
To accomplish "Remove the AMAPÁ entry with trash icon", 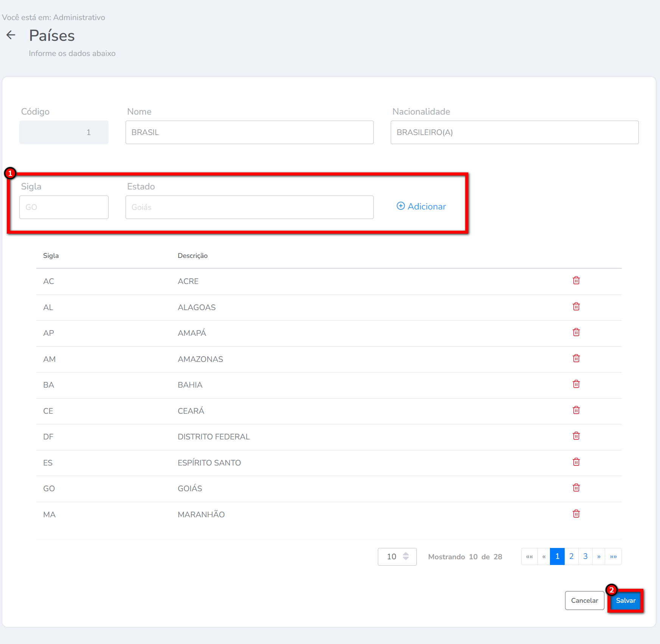I will 576,332.
